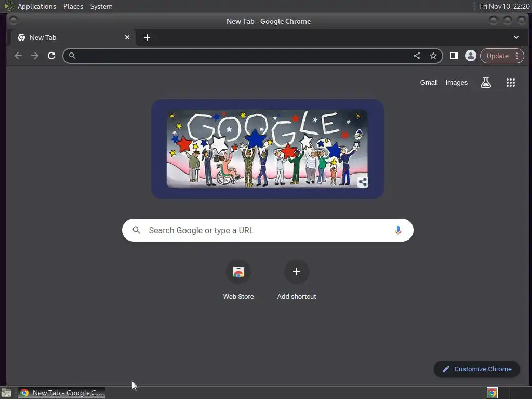Open the System menu
Image resolution: width=532 pixels, height=399 pixels.
101,6
